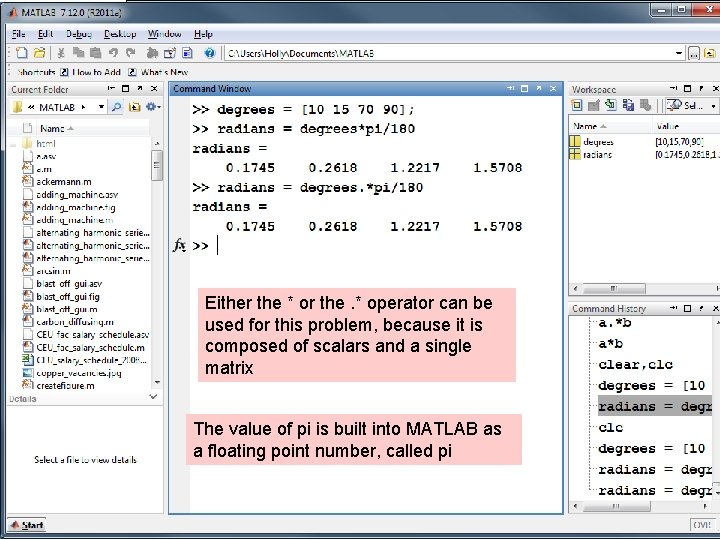720x540 pixels.
Task: Click Save workspace icon in Workspace toolbar
Action: tap(628, 106)
